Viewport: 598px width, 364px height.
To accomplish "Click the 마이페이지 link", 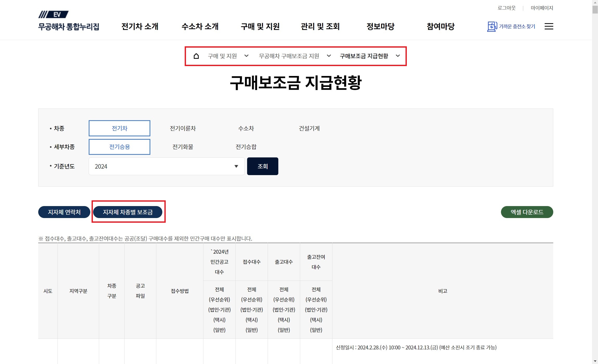I will [542, 8].
